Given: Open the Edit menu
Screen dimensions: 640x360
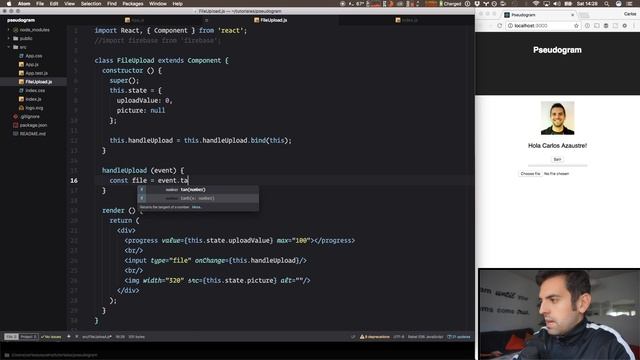Looking at the screenshot, I should click(x=54, y=4).
